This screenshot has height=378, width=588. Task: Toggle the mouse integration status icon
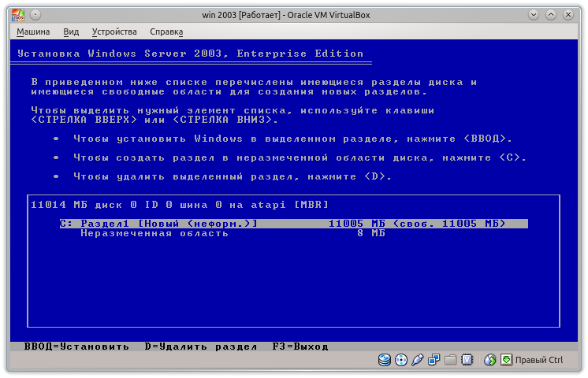click(489, 361)
